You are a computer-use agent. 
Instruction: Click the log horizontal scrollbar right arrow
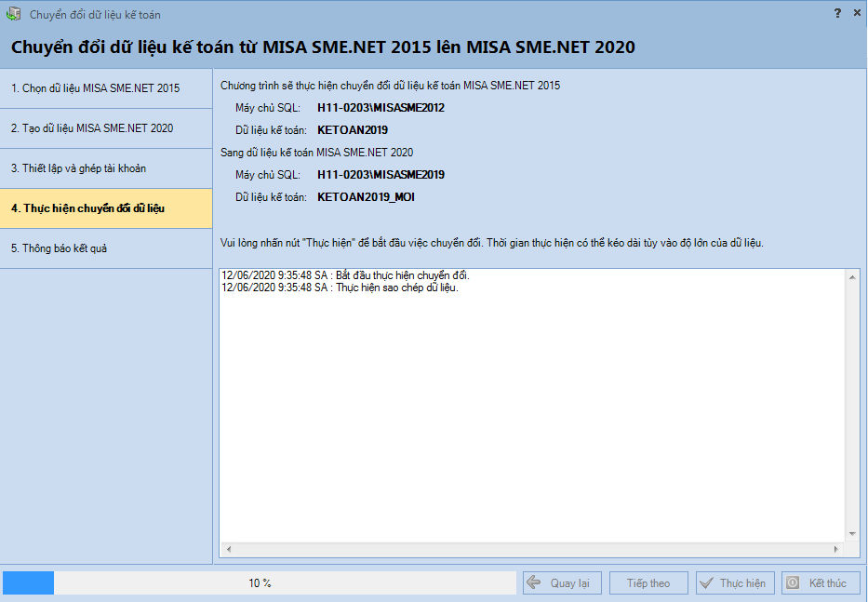[x=835, y=549]
